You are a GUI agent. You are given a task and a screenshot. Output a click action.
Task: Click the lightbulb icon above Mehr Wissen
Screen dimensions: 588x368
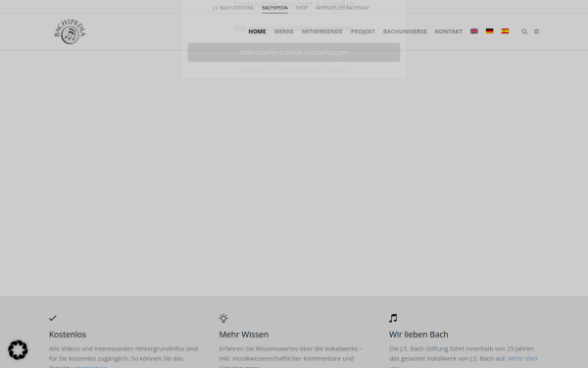click(x=223, y=318)
